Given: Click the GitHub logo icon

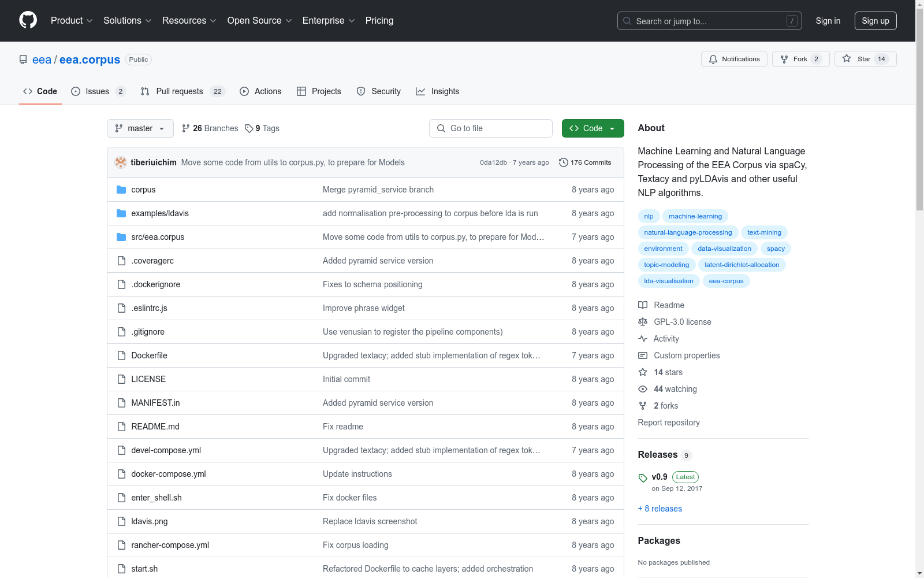Looking at the screenshot, I should pos(28,20).
